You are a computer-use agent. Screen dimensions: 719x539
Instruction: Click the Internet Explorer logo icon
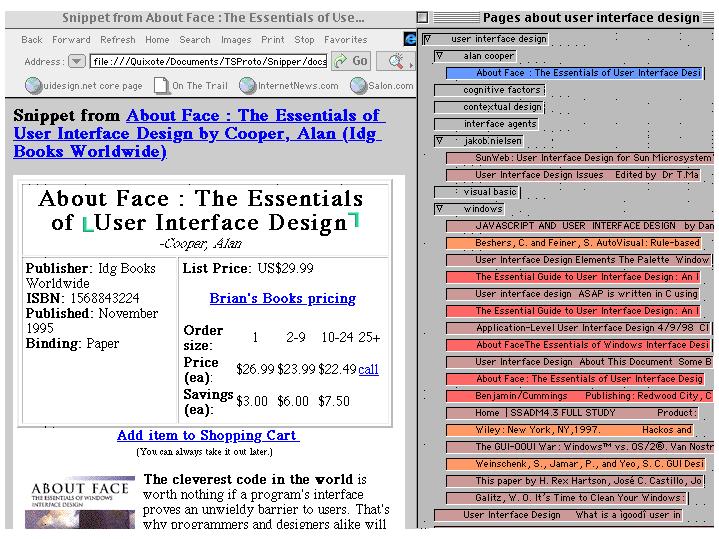coord(410,39)
